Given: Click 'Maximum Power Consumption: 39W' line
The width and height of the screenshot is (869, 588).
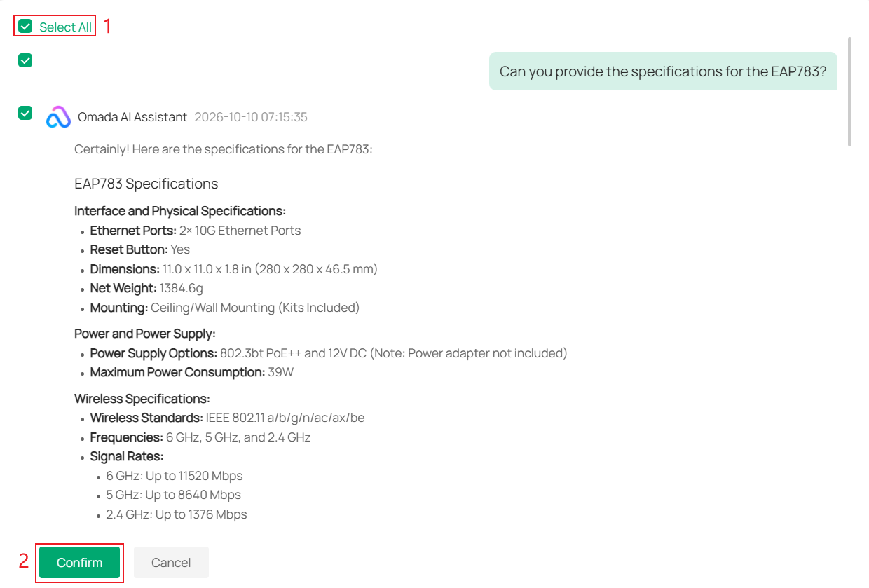Looking at the screenshot, I should 192,372.
